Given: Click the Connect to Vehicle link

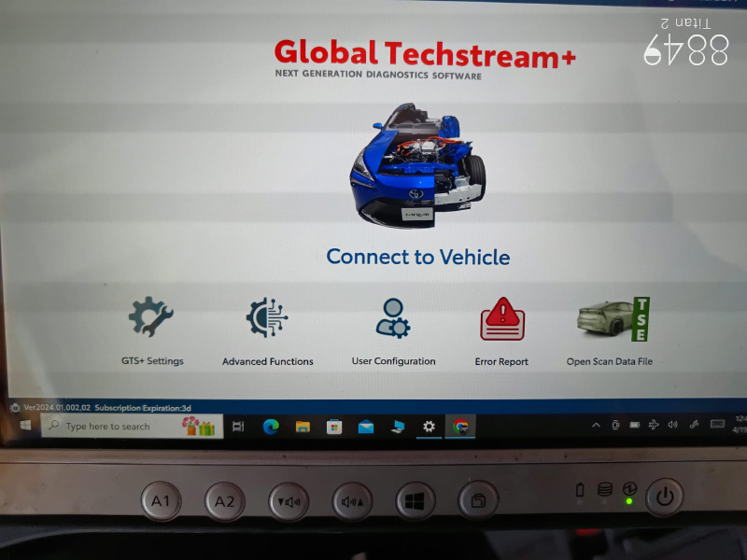Looking at the screenshot, I should (417, 258).
